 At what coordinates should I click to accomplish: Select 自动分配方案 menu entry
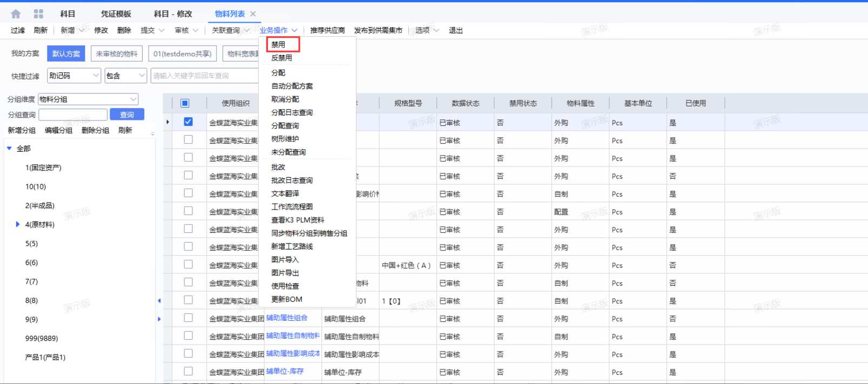[x=292, y=86]
